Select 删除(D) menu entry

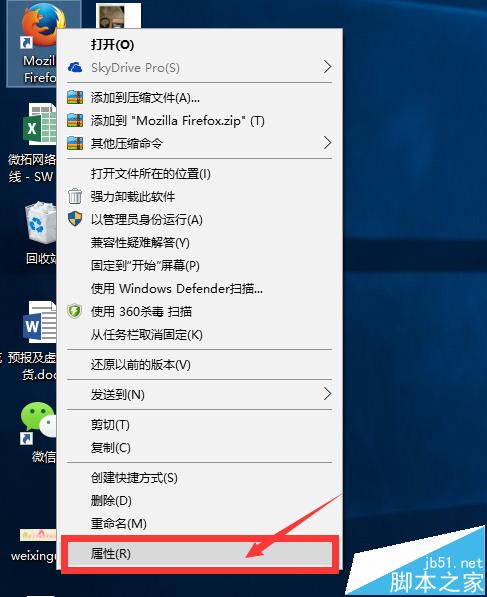coord(200,500)
